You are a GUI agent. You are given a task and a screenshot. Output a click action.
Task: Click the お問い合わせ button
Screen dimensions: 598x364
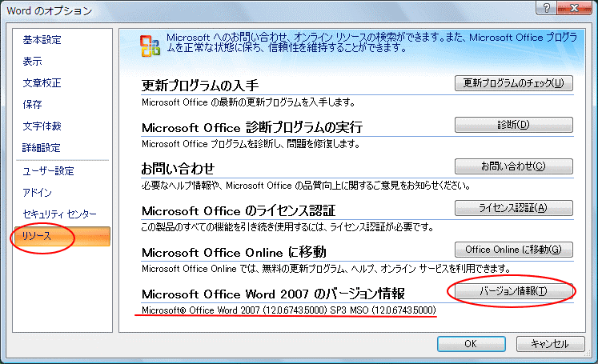pos(513,166)
